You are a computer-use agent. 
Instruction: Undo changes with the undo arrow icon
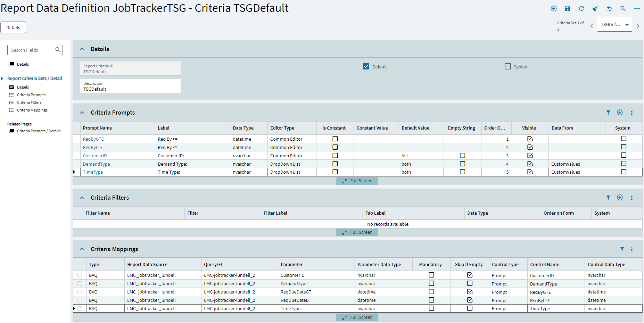tap(609, 9)
